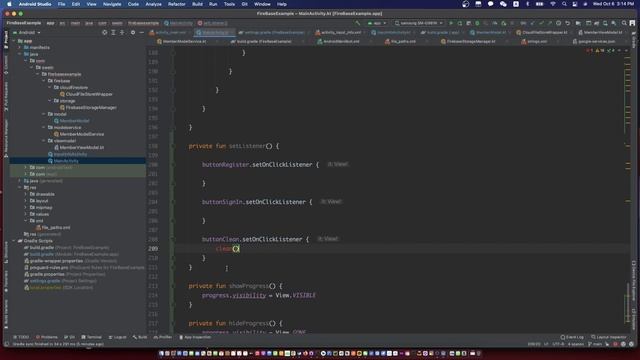This screenshot has width=640, height=360.
Task: Switch to the AndroidManifest.xml editor tab
Action: pyautogui.click(x=341, y=41)
